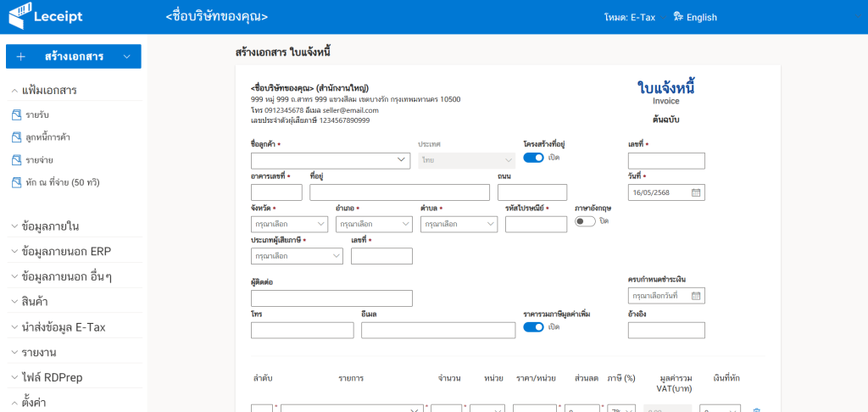868x412 pixels.
Task: Toggle โครงสร้างที่อยู่ switch off
Action: point(534,158)
